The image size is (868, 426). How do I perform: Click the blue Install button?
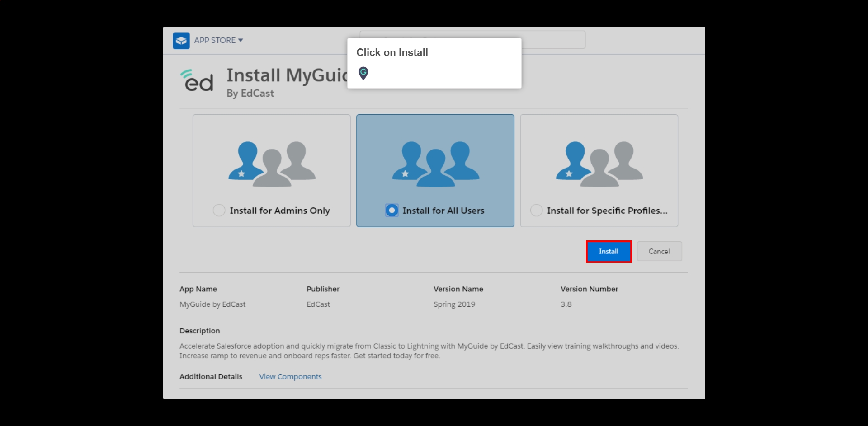(x=609, y=252)
